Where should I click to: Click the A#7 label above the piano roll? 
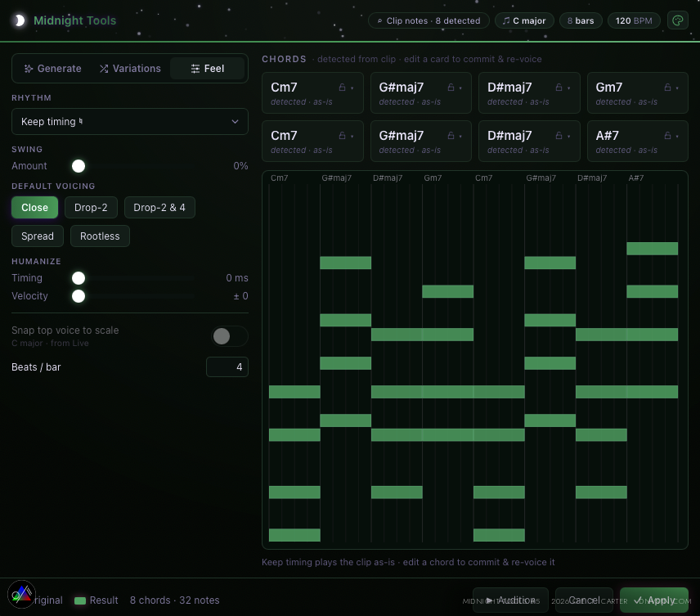tap(635, 178)
